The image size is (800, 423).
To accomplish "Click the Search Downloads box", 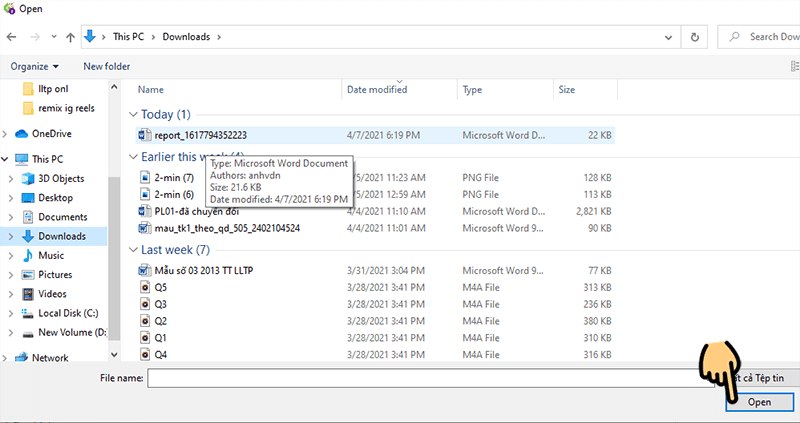I will [767, 38].
